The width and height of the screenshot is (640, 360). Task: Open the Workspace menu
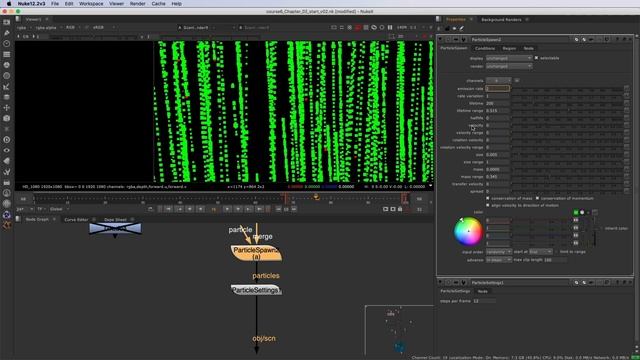[x=91, y=4]
